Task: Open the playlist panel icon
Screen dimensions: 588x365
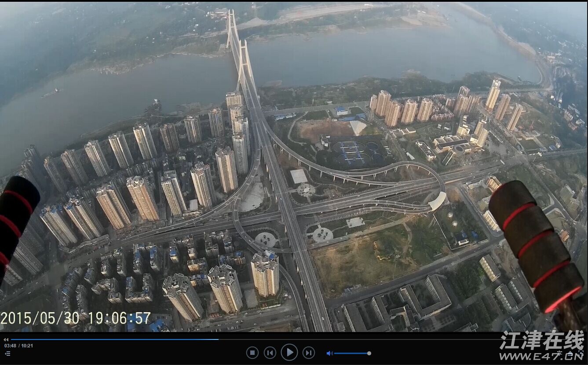Action: coord(7,353)
